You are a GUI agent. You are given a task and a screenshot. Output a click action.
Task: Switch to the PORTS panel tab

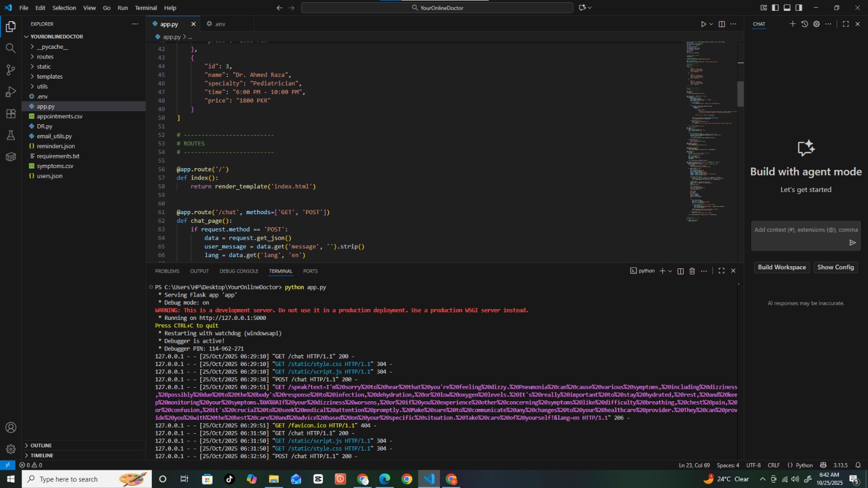pyautogui.click(x=310, y=271)
